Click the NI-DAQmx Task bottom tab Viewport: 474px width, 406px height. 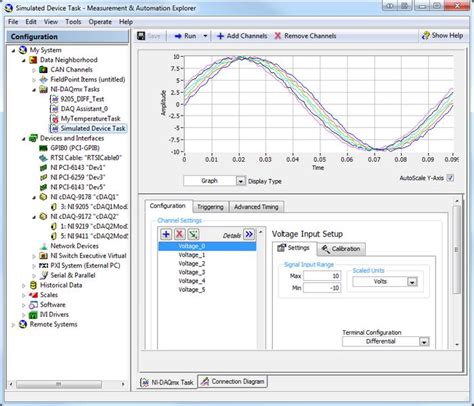point(168,382)
